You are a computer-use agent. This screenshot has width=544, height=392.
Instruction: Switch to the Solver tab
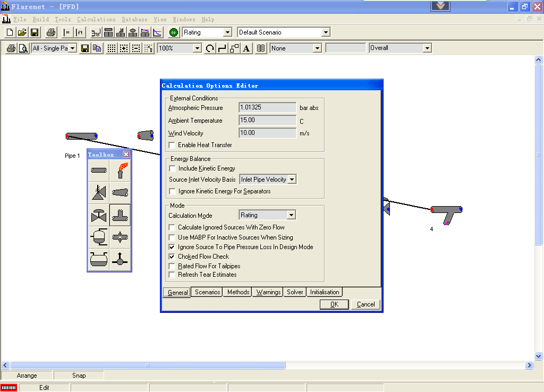tap(295, 292)
